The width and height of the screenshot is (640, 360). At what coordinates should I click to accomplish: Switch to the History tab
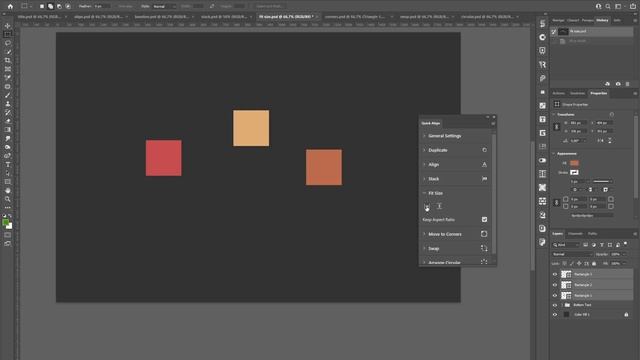602,20
